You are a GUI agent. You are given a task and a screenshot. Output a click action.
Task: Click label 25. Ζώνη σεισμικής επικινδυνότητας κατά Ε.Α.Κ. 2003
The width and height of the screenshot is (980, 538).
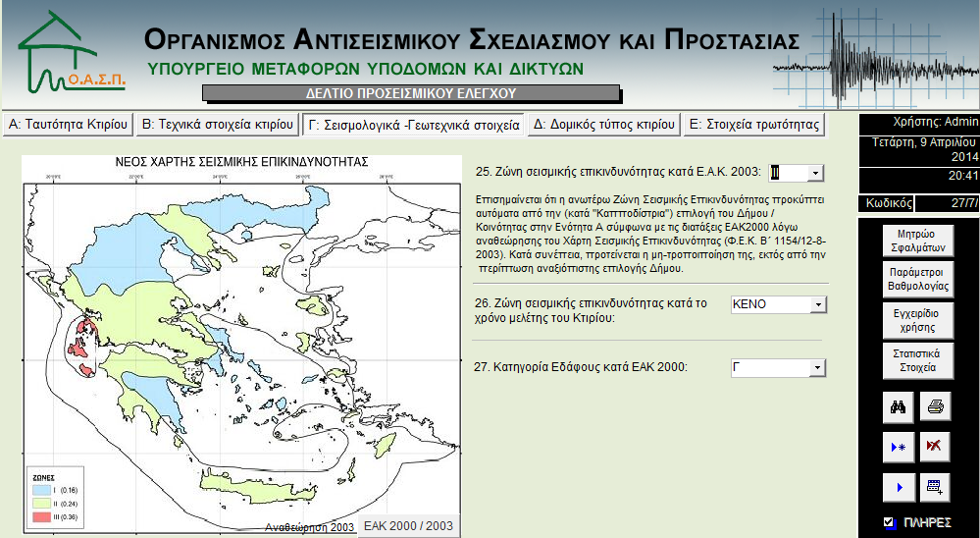point(618,172)
